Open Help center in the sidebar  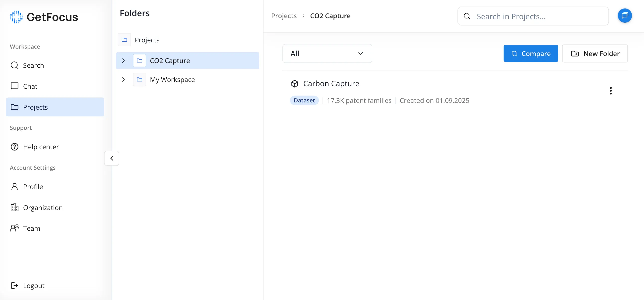pyautogui.click(x=55, y=147)
